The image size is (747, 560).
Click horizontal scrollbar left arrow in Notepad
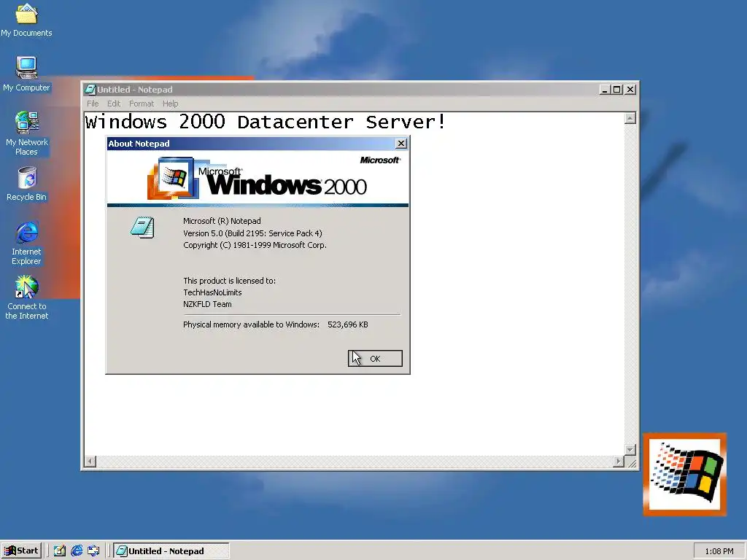[90, 462]
